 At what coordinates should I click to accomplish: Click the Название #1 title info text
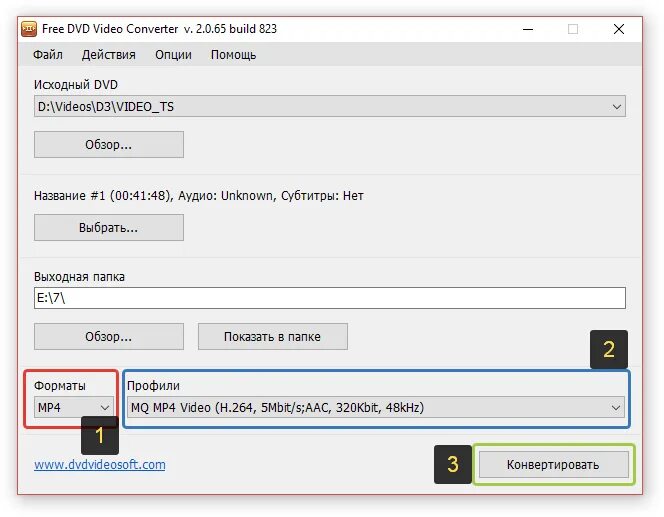click(x=199, y=196)
